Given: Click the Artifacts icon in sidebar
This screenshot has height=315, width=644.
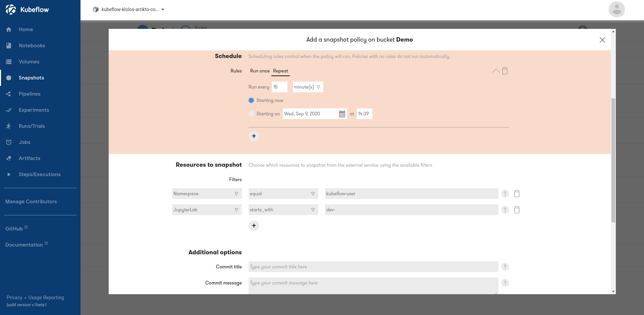Looking at the screenshot, I should click(9, 158).
